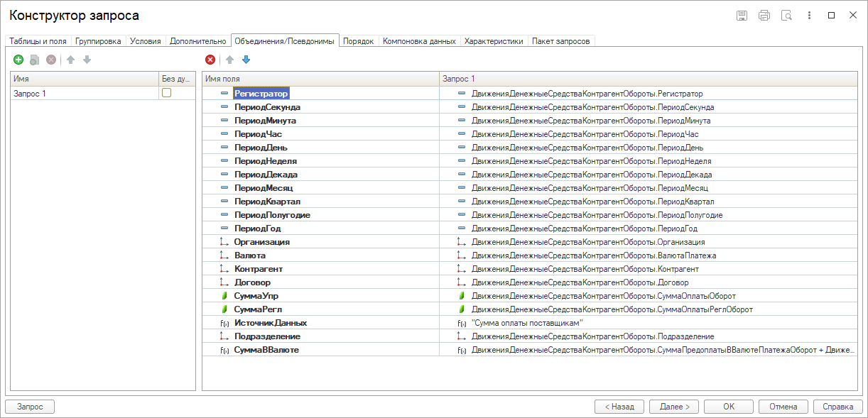Click the OK button
868x418 pixels.
(x=729, y=407)
